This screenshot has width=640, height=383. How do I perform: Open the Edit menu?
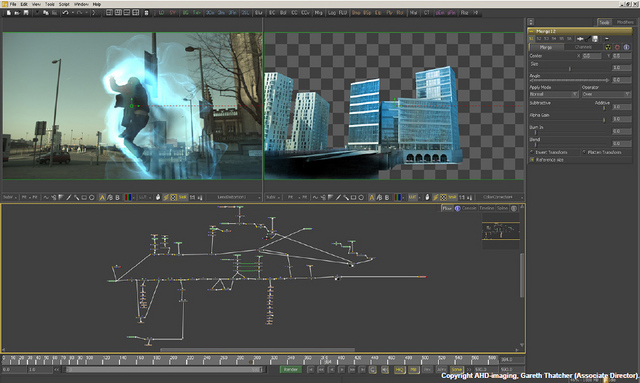pos(24,4)
